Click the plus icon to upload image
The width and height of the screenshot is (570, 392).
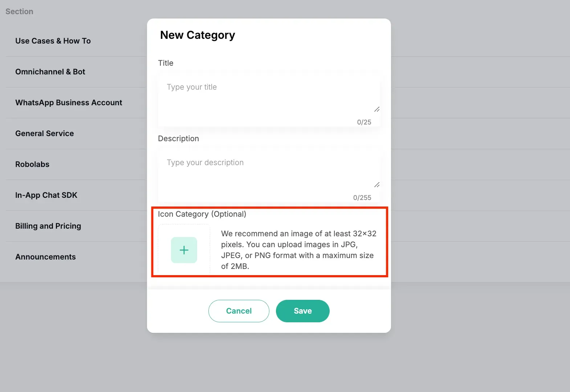[x=184, y=250]
